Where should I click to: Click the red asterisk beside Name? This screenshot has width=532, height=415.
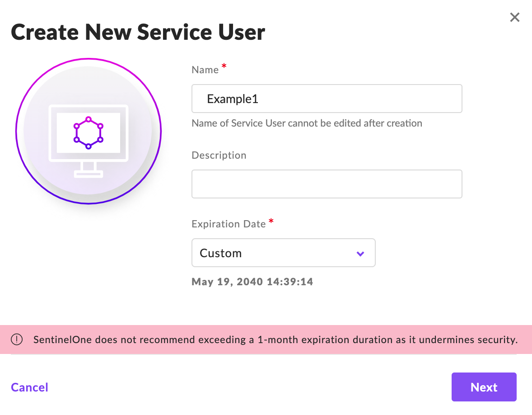pyautogui.click(x=224, y=66)
